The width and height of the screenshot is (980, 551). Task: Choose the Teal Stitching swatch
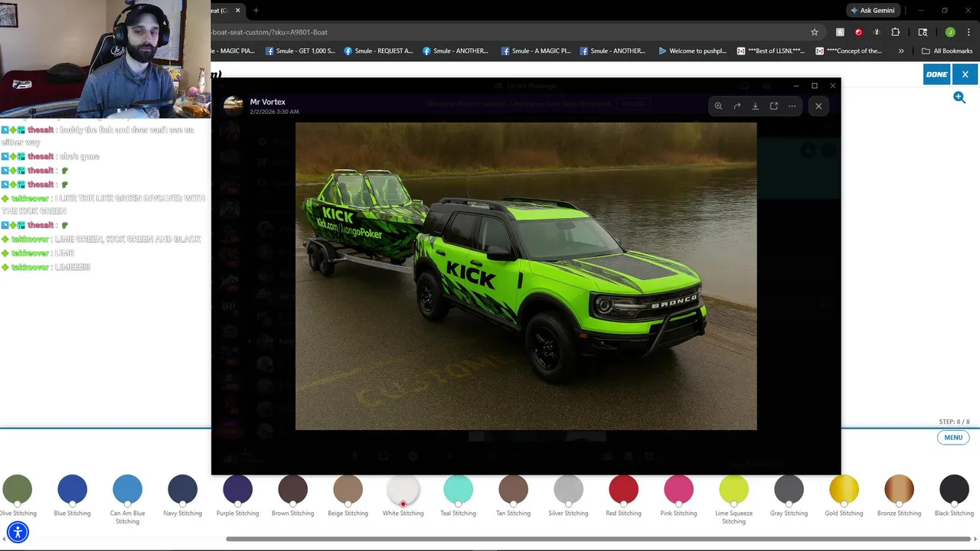[x=458, y=489]
